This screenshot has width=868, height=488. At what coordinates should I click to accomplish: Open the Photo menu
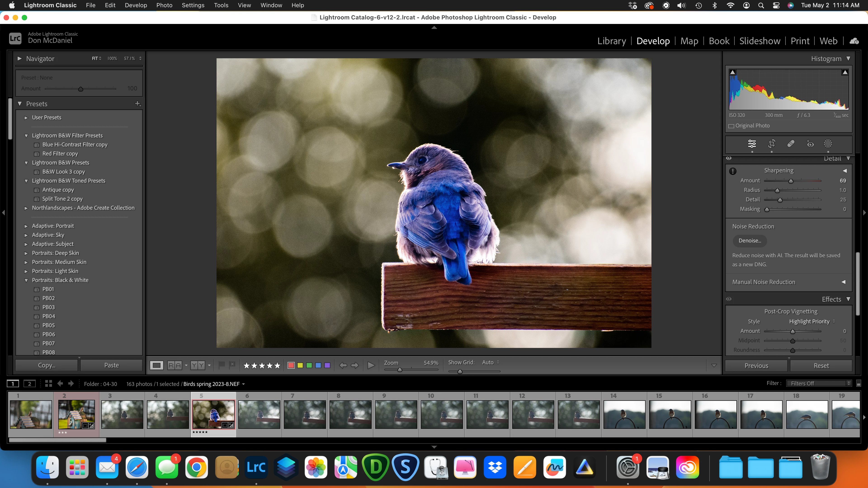[164, 5]
